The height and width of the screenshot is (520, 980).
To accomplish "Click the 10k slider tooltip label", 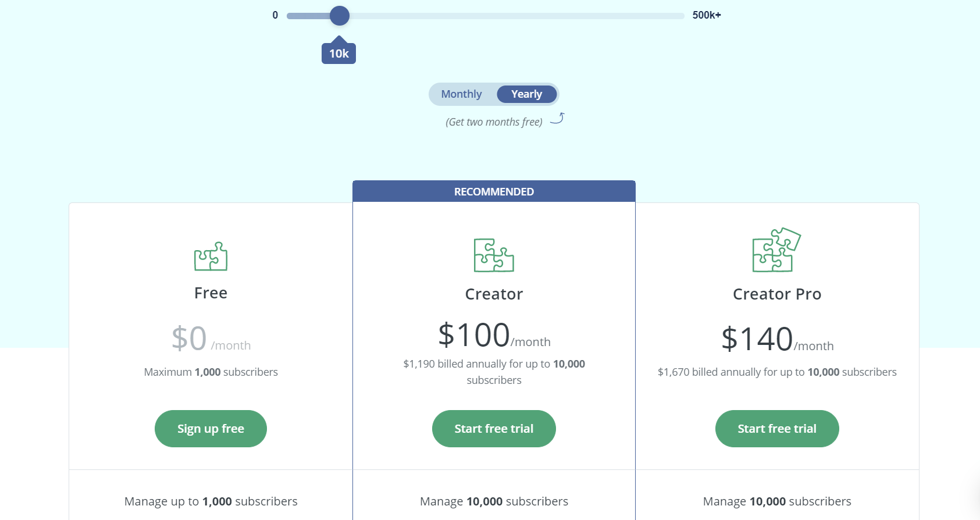I will pyautogui.click(x=338, y=54).
